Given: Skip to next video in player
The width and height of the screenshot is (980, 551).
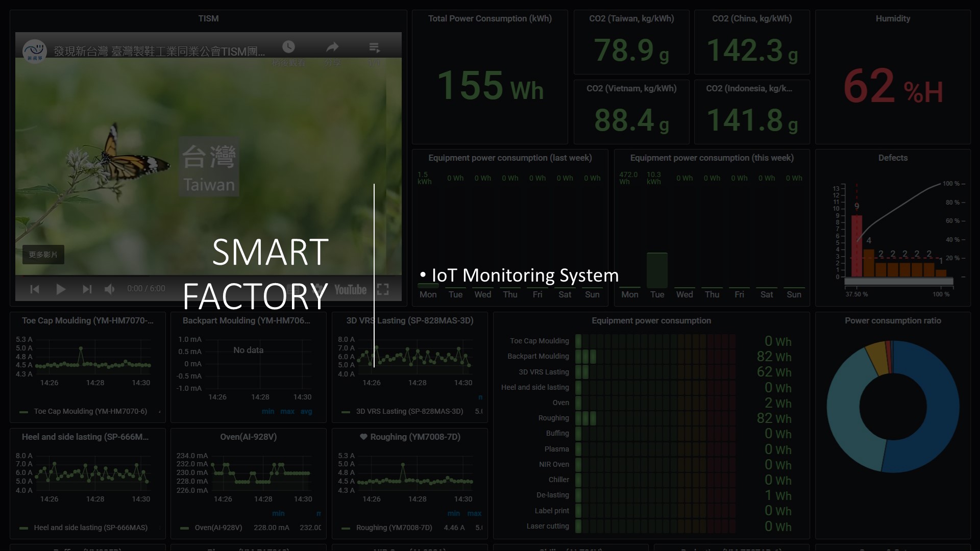Looking at the screenshot, I should click(87, 289).
